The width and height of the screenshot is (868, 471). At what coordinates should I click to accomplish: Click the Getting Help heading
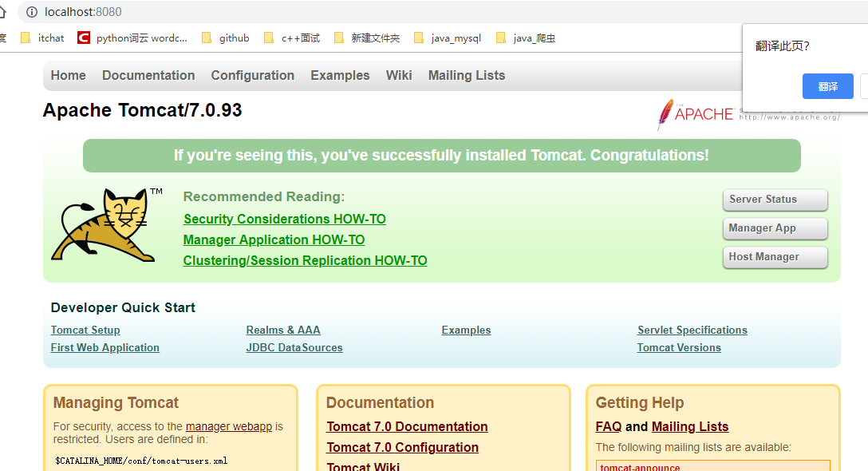(639, 403)
